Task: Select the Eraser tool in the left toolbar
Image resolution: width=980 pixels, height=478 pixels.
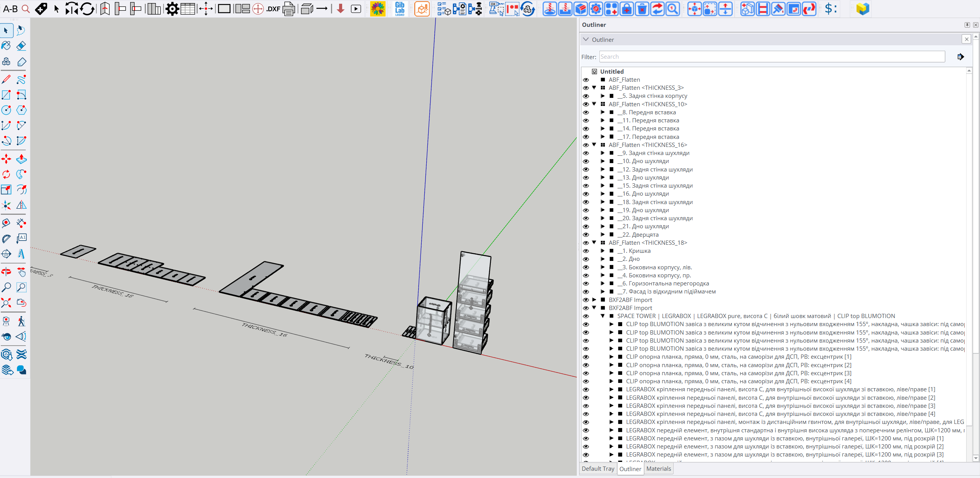Action: [x=22, y=46]
